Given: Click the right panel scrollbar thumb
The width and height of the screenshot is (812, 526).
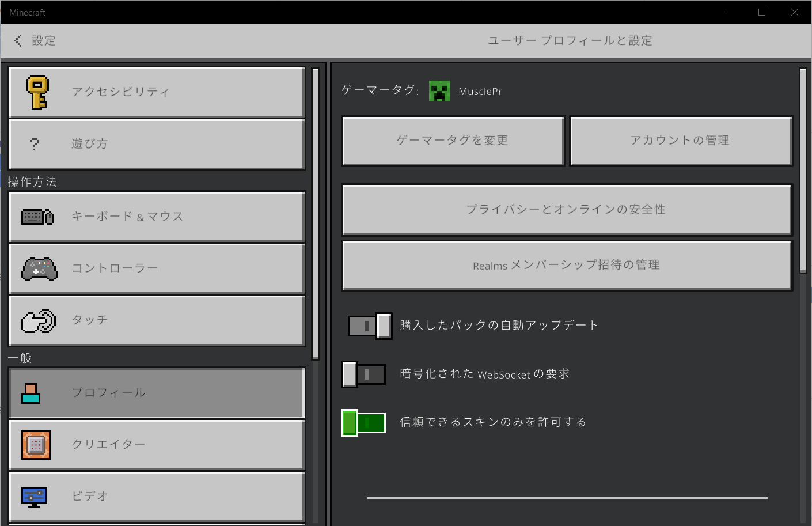Looking at the screenshot, I should click(803, 171).
